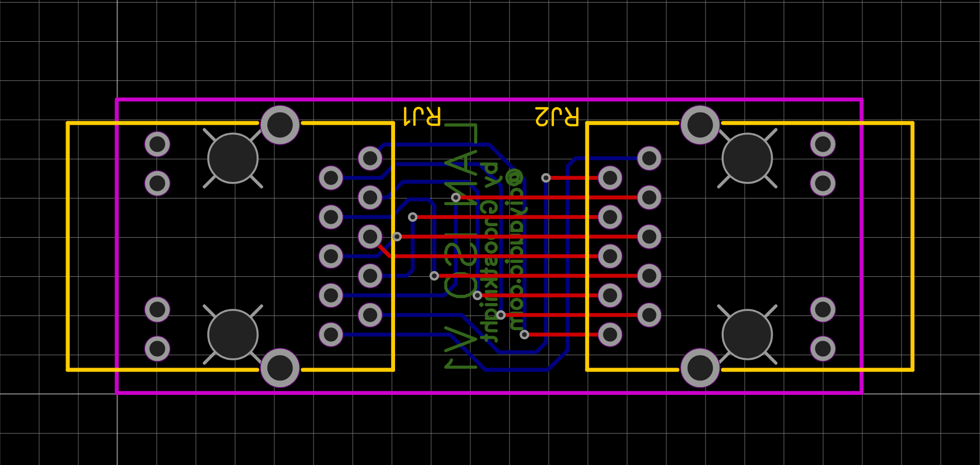The height and width of the screenshot is (465, 980).
Task: Click RJ2's second signal pin pad from top
Action: point(610,178)
